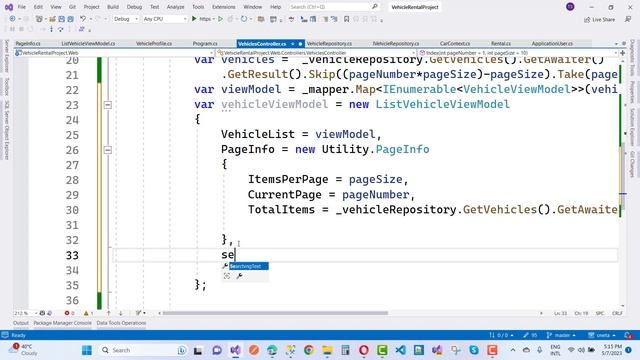The height and width of the screenshot is (360, 640).
Task: Open VS Code from the taskbar
Action: pos(400,350)
